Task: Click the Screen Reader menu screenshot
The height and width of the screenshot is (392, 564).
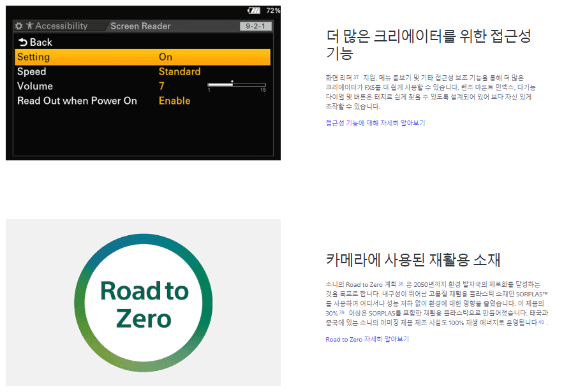Action: (x=143, y=83)
